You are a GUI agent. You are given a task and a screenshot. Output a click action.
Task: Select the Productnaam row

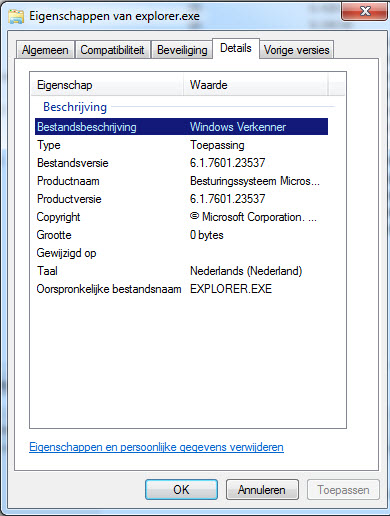click(181, 181)
